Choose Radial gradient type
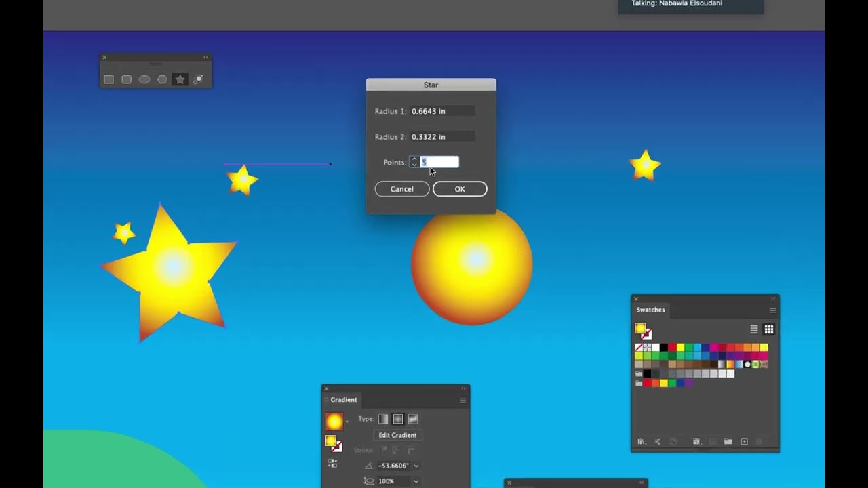This screenshot has width=868, height=488. coord(398,419)
